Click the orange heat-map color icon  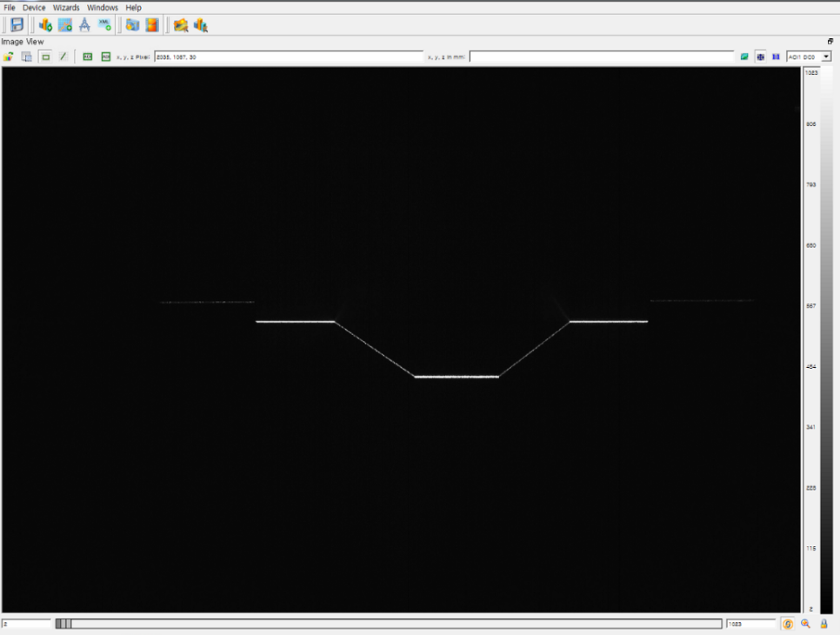coord(152,25)
